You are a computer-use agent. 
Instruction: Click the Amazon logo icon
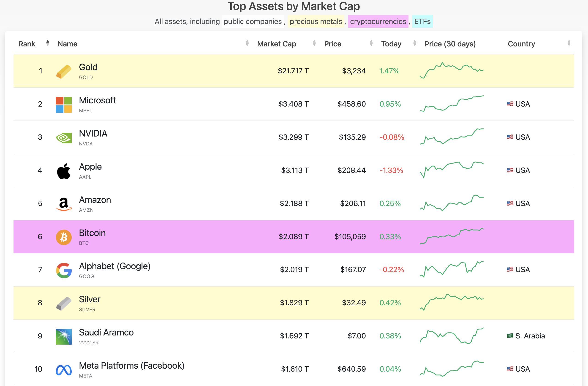[x=64, y=204]
